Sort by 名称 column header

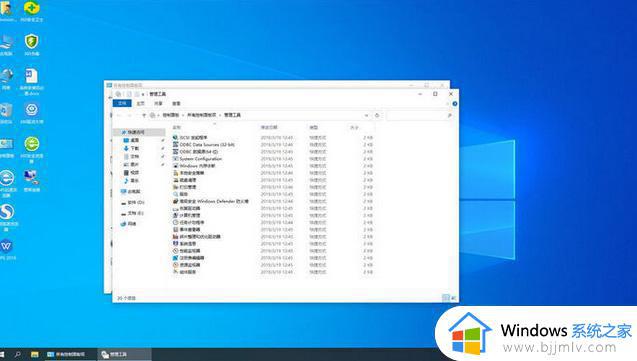click(177, 128)
